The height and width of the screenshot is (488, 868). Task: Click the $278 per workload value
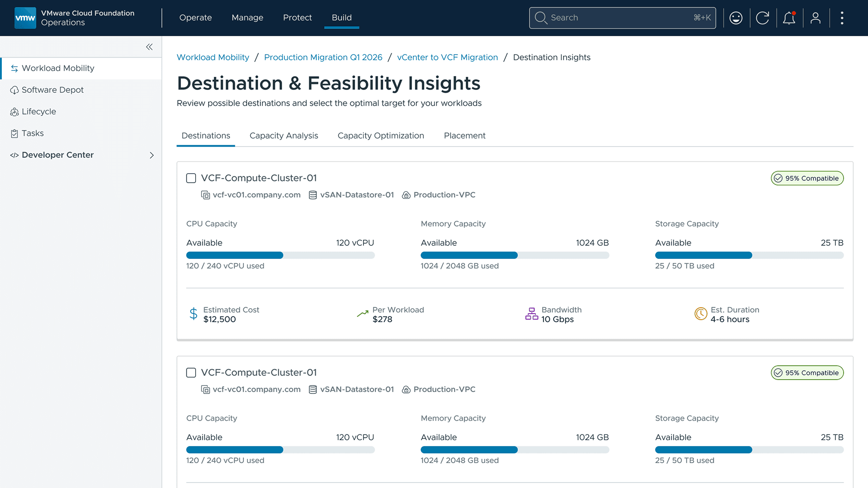(382, 320)
